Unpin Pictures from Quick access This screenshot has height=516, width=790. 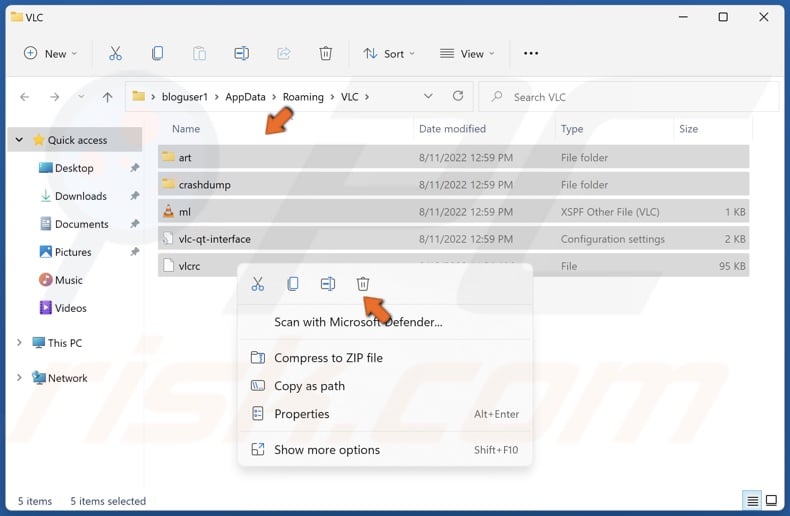[135, 251]
